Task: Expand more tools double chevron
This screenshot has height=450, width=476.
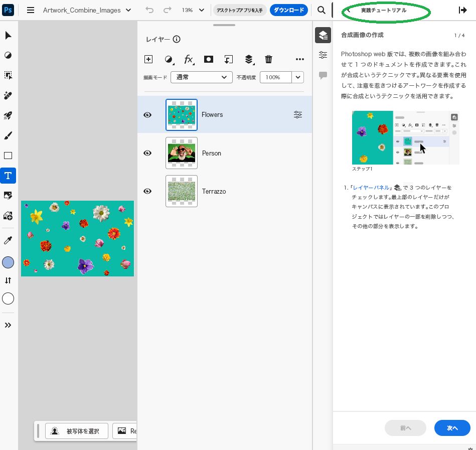Action: coord(8,325)
